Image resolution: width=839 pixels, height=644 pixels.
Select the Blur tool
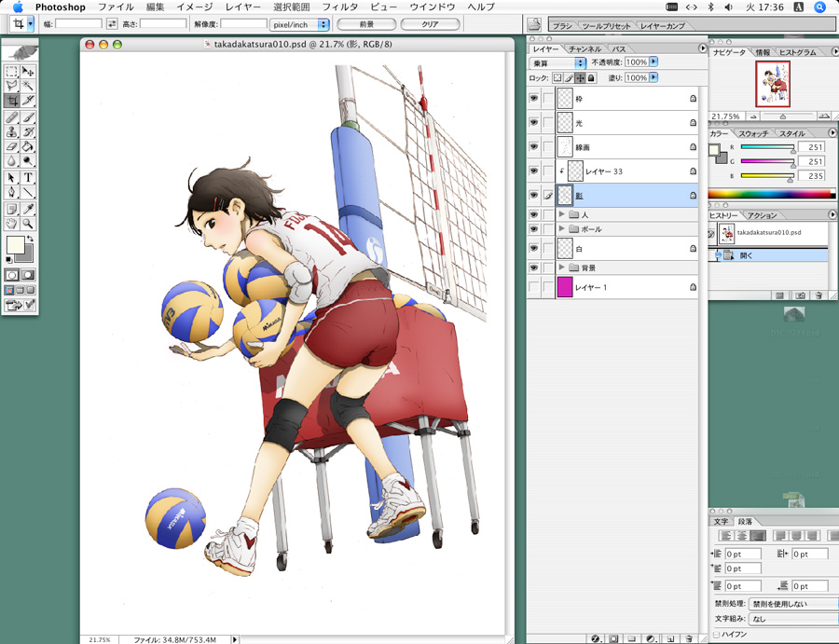pyautogui.click(x=12, y=160)
